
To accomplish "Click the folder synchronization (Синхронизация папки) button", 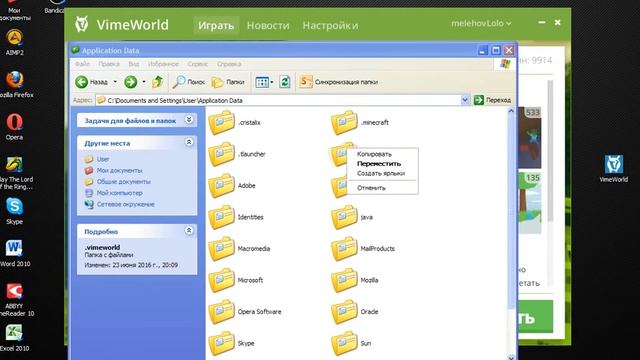I will (x=339, y=82).
